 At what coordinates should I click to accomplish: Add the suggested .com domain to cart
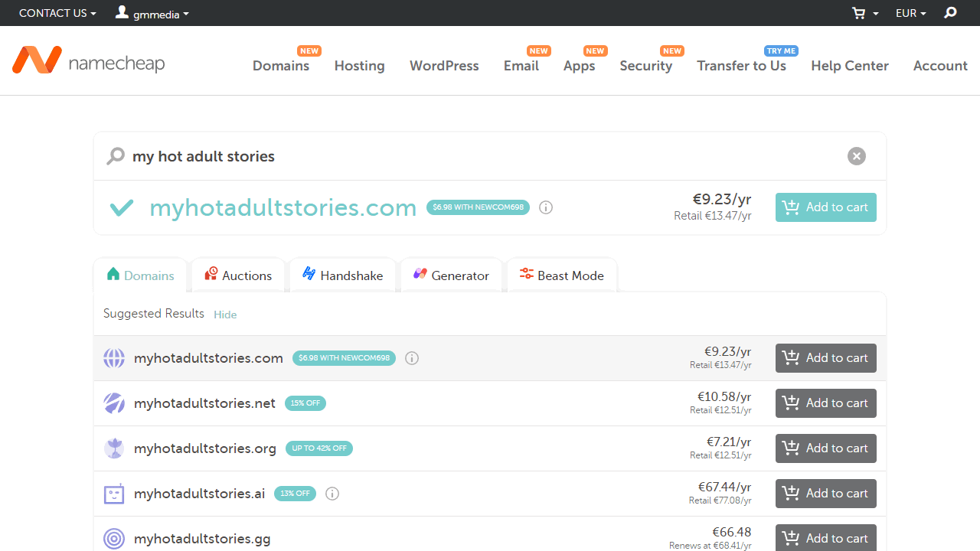pos(826,358)
